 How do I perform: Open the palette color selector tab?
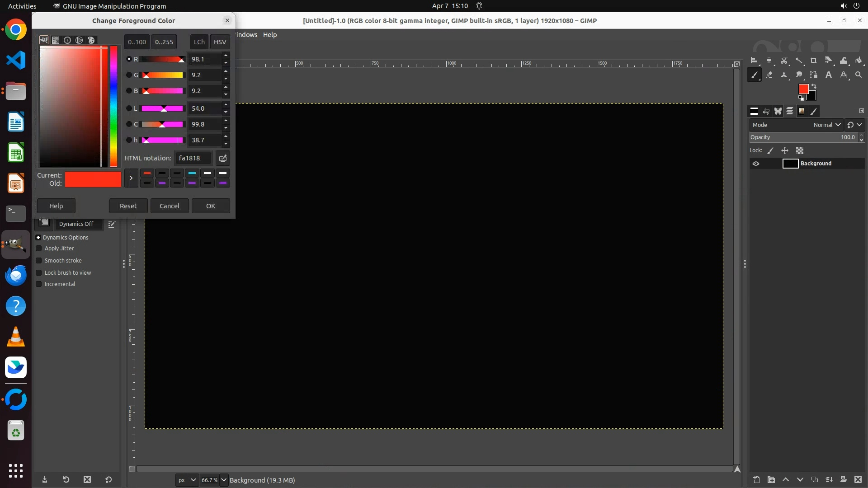(x=91, y=40)
